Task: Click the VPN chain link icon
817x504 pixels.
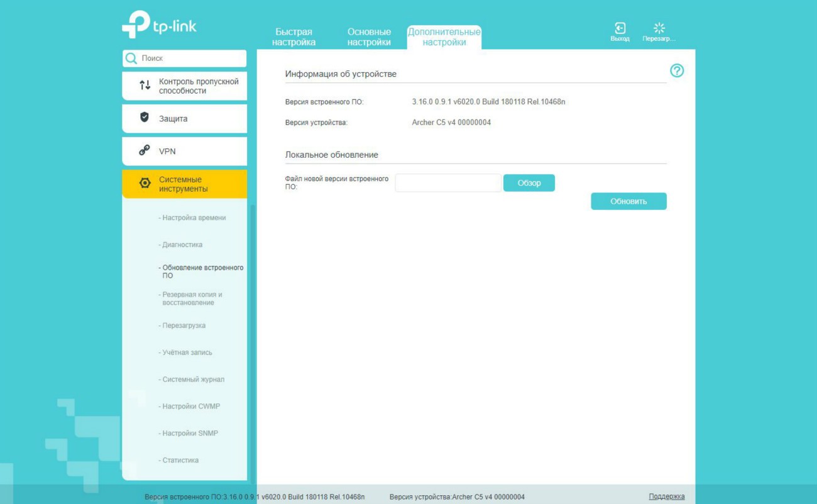Action: click(x=145, y=151)
